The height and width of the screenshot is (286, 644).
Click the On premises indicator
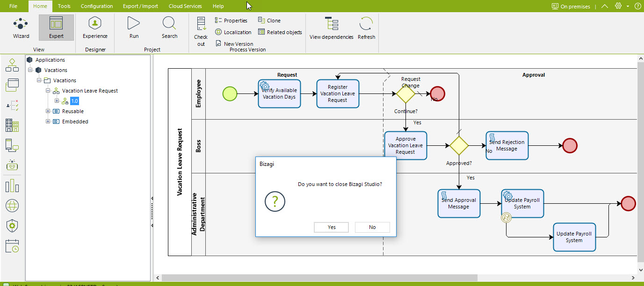coord(571,7)
